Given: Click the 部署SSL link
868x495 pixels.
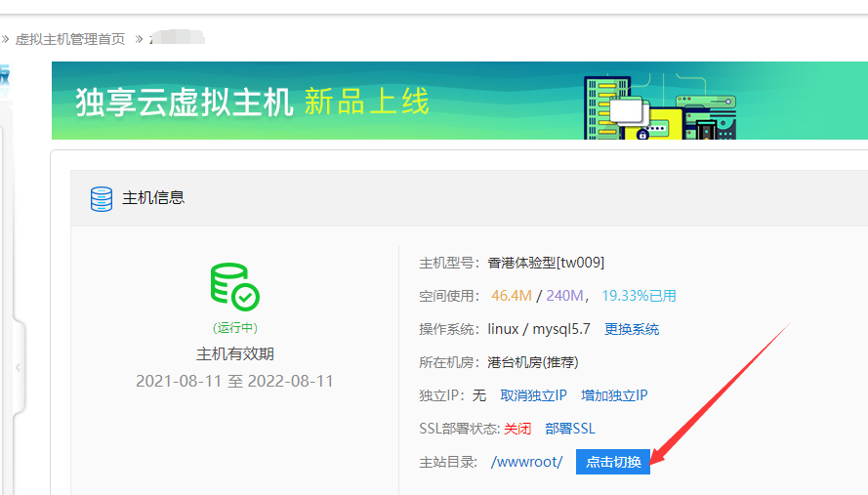Looking at the screenshot, I should pos(569,429).
